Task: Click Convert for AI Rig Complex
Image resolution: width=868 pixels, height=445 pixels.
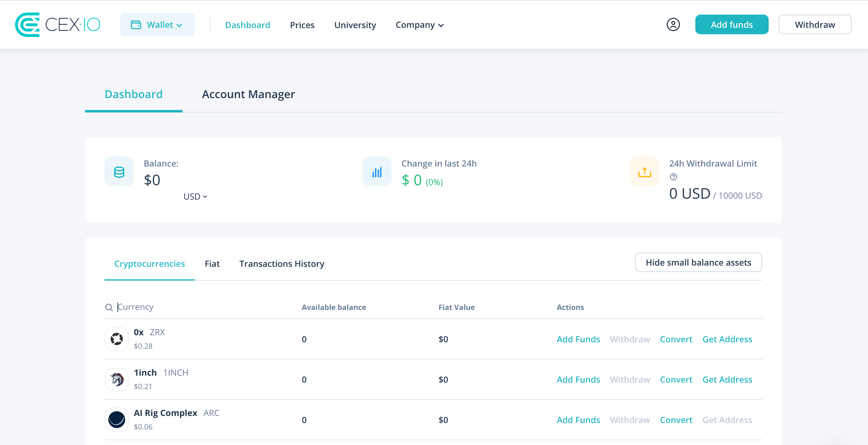Action: (676, 420)
